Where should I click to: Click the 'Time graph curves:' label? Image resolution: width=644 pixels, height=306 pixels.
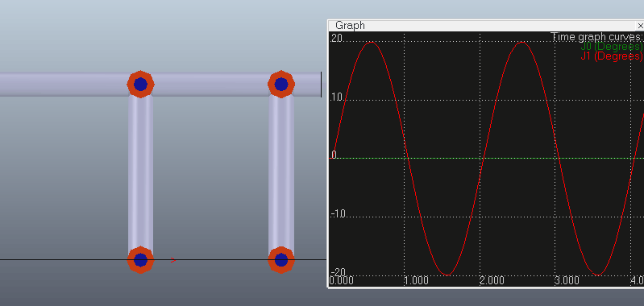tap(596, 37)
